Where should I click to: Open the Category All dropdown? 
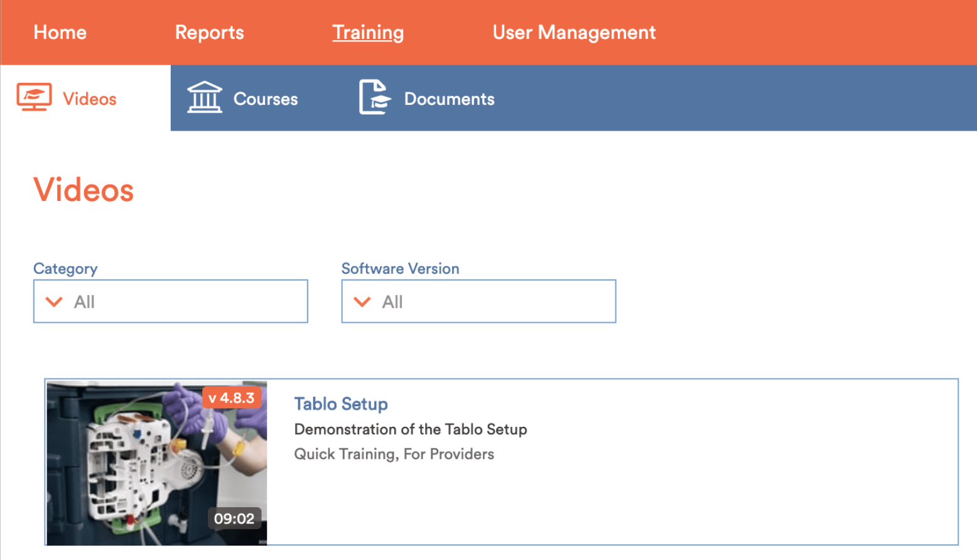[171, 301]
